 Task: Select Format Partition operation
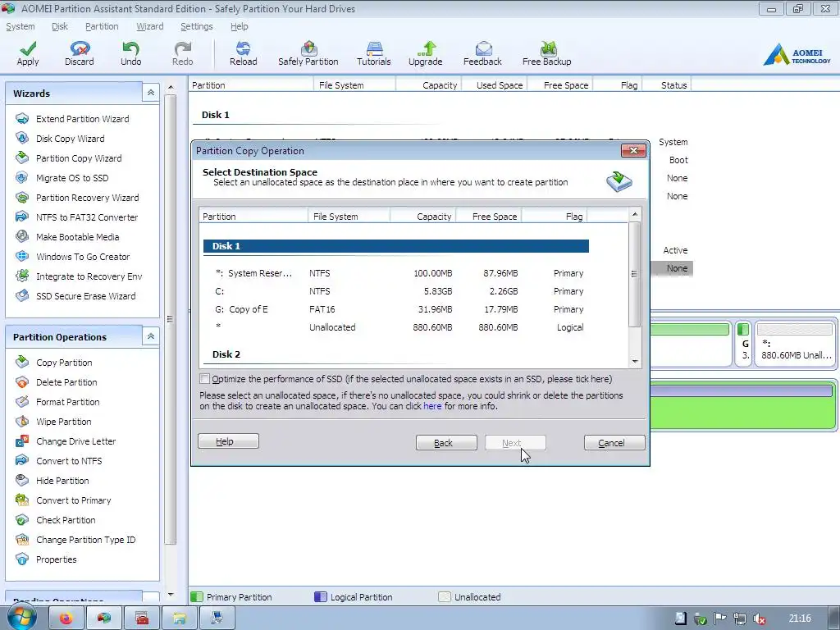tap(67, 402)
